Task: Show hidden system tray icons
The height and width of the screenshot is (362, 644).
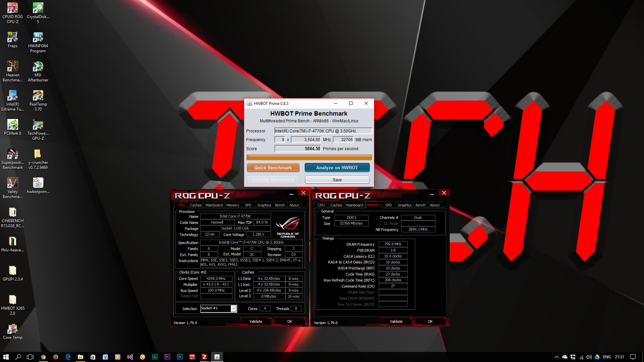Action: point(557,357)
